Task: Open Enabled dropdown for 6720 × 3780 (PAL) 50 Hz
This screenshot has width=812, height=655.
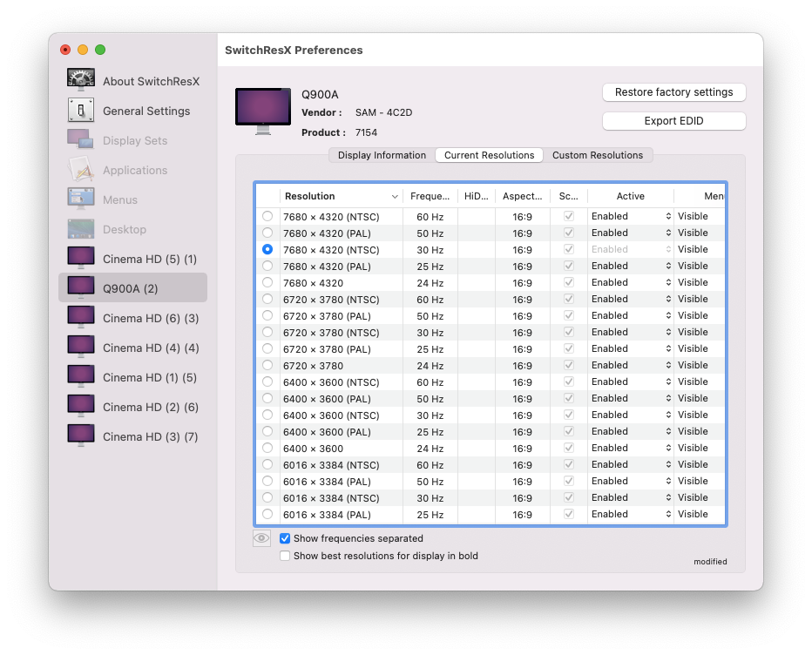Action: pos(631,315)
